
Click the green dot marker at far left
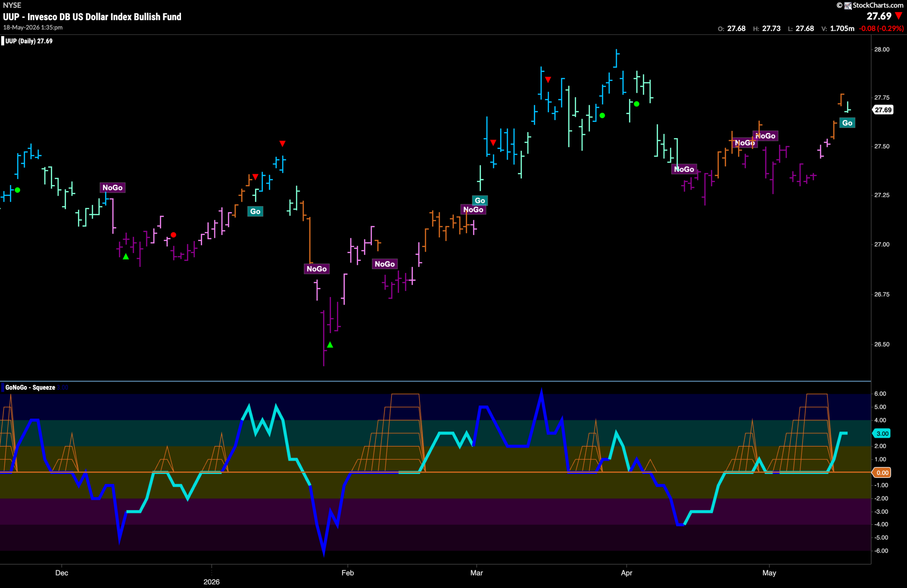17,190
